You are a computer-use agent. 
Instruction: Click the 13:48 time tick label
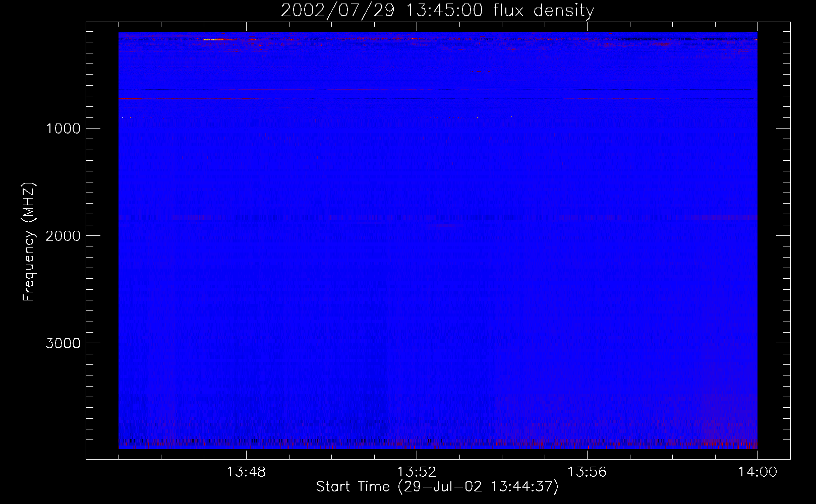pyautogui.click(x=246, y=472)
